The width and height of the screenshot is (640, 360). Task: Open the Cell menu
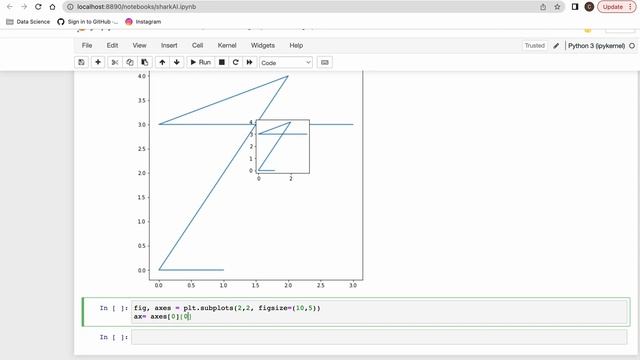(x=198, y=45)
